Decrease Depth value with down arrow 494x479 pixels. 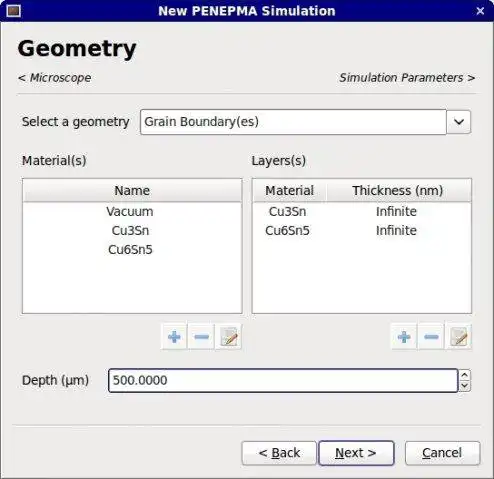[x=465, y=386]
